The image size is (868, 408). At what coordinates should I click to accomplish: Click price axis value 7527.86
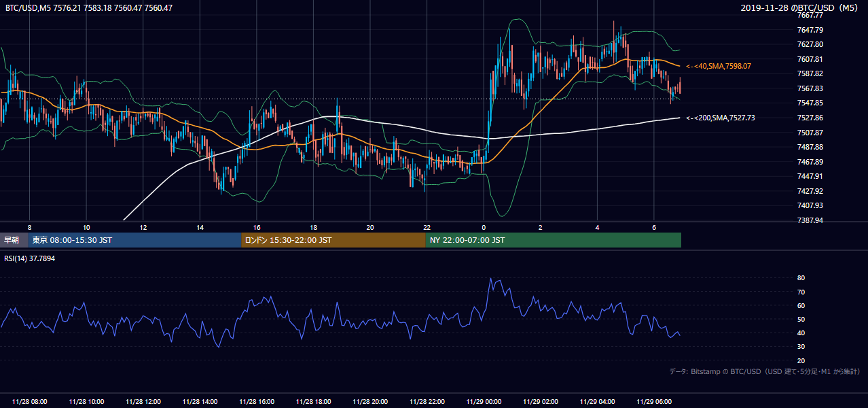click(810, 118)
